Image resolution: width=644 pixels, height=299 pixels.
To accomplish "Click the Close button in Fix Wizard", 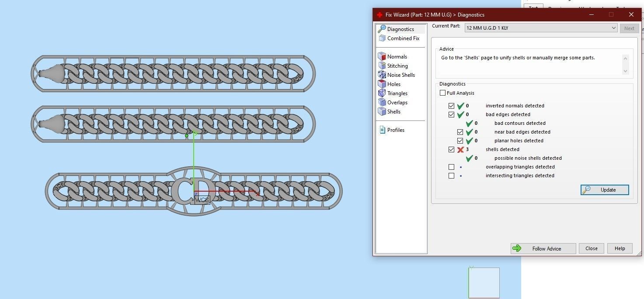I will click(592, 248).
